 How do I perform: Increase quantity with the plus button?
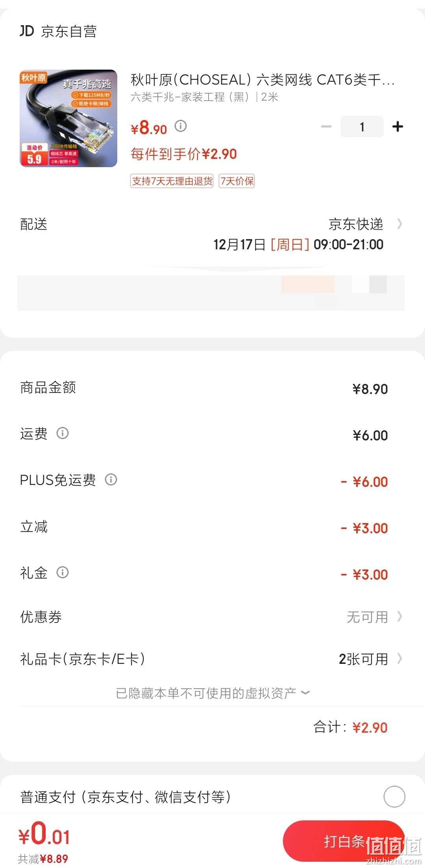tap(398, 127)
